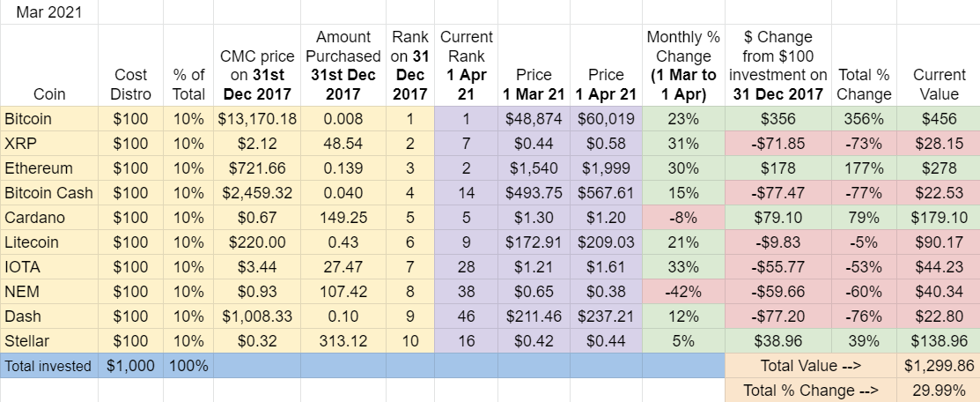The width and height of the screenshot is (980, 402).
Task: Click the "Current Value" column header
Action: pos(939,85)
